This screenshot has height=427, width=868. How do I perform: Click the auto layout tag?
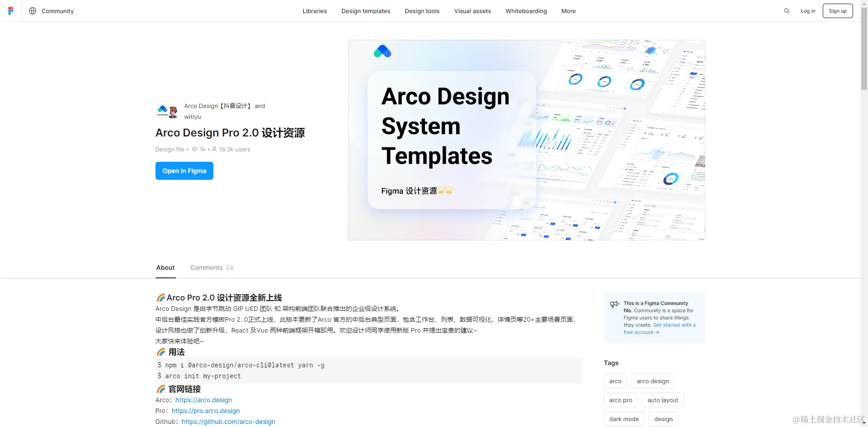(x=663, y=400)
